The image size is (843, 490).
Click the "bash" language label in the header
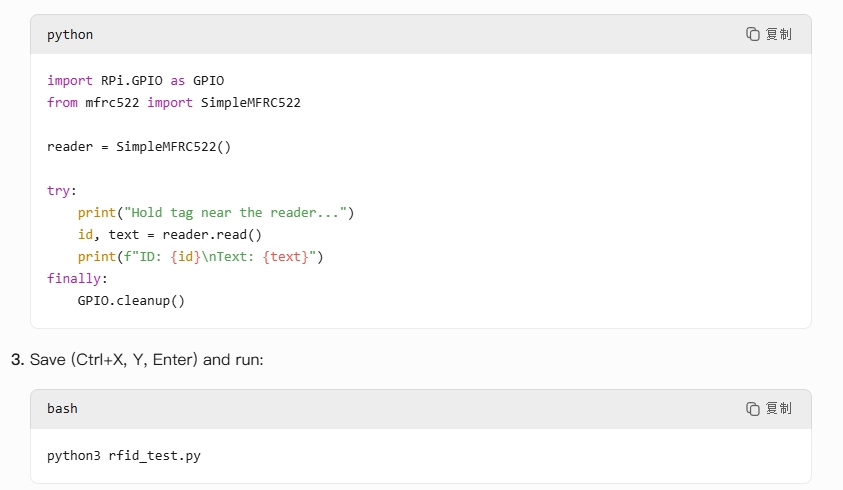pos(62,409)
